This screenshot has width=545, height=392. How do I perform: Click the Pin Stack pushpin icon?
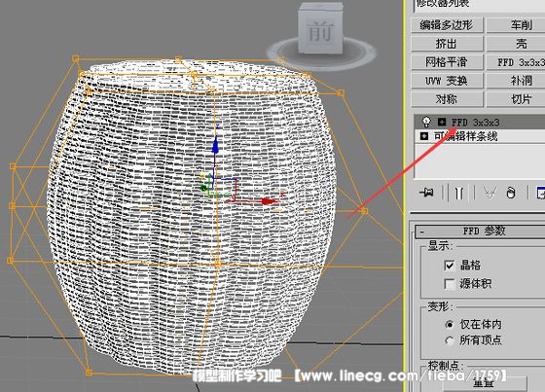[426, 193]
